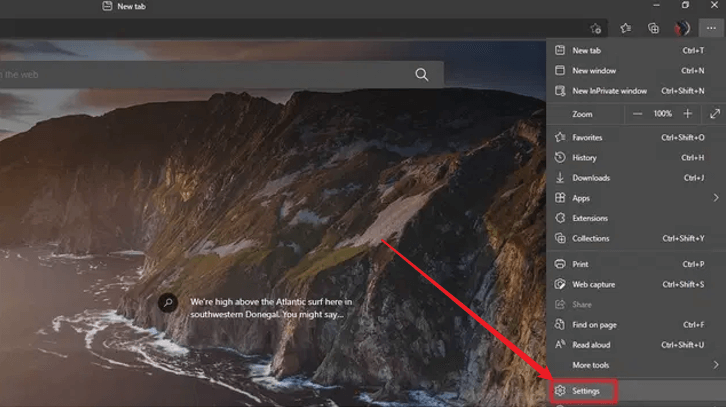
Task: Select Extensions menu entry
Action: (x=589, y=218)
